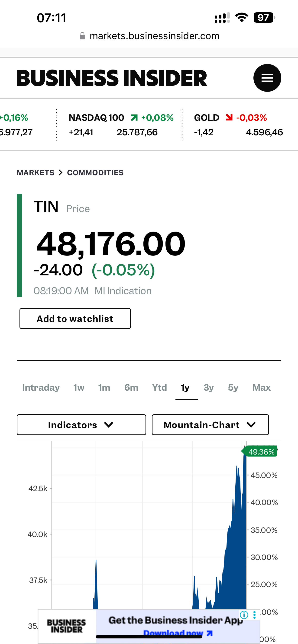Select the Ytd chart range
Image resolution: width=298 pixels, height=644 pixels.
[159, 388]
